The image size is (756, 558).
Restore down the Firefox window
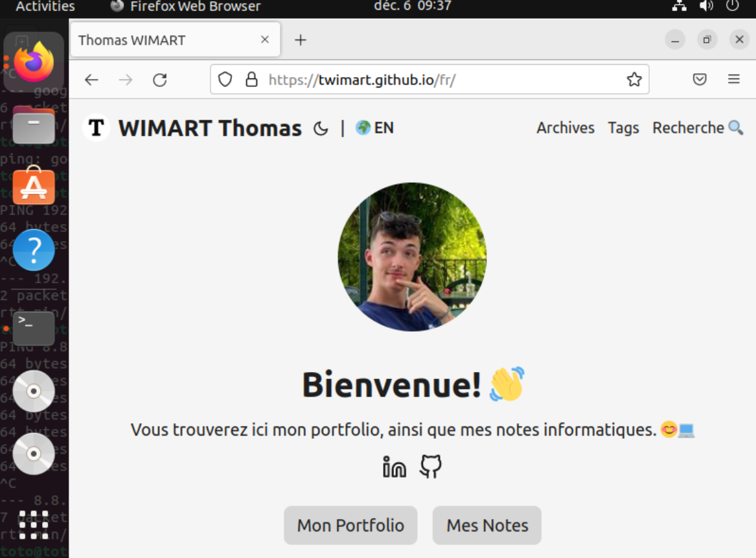point(707,40)
